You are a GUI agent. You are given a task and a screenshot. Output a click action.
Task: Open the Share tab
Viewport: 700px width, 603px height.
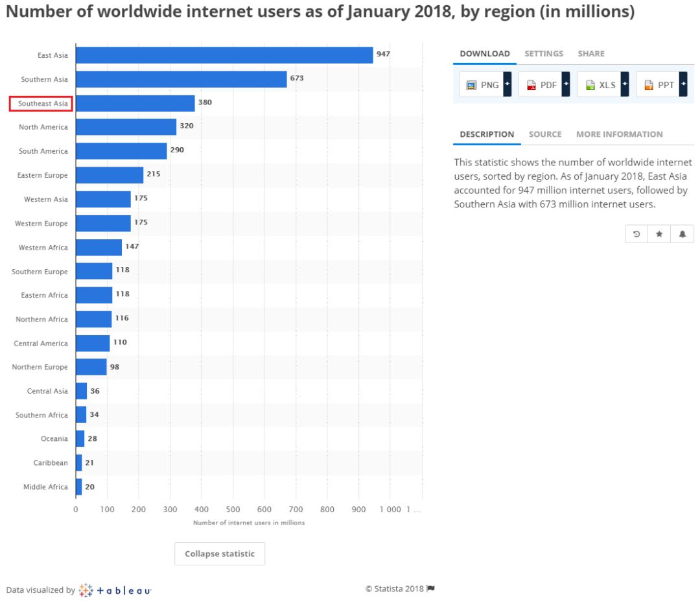[x=591, y=54]
